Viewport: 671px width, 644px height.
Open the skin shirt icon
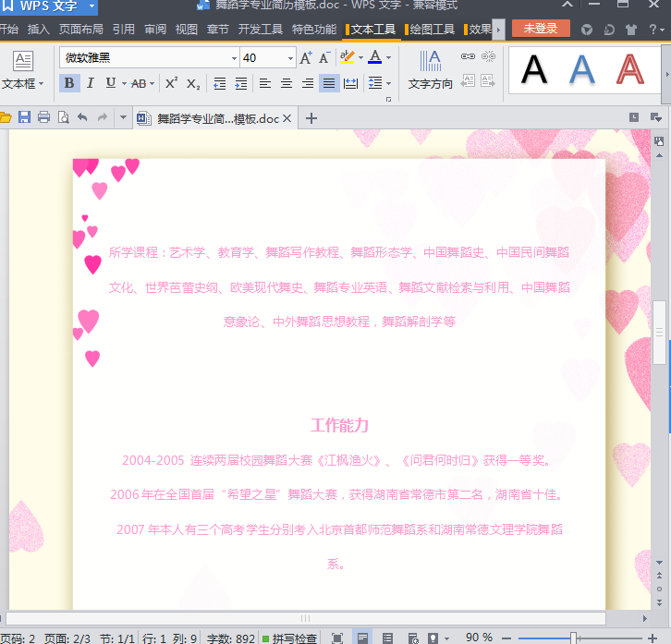tap(630, 30)
